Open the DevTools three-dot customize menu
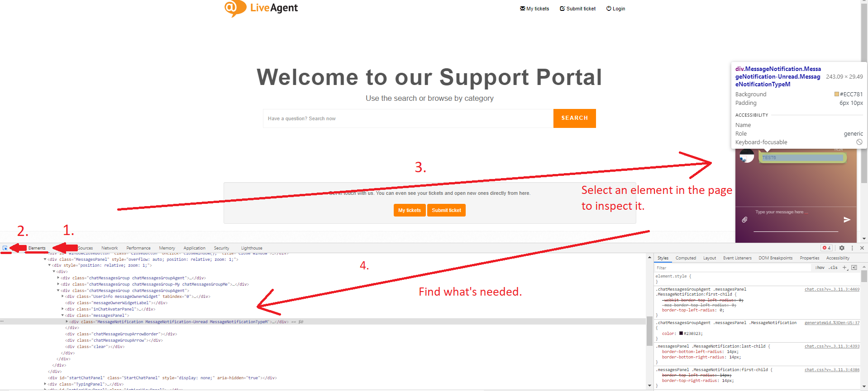 [x=852, y=248]
